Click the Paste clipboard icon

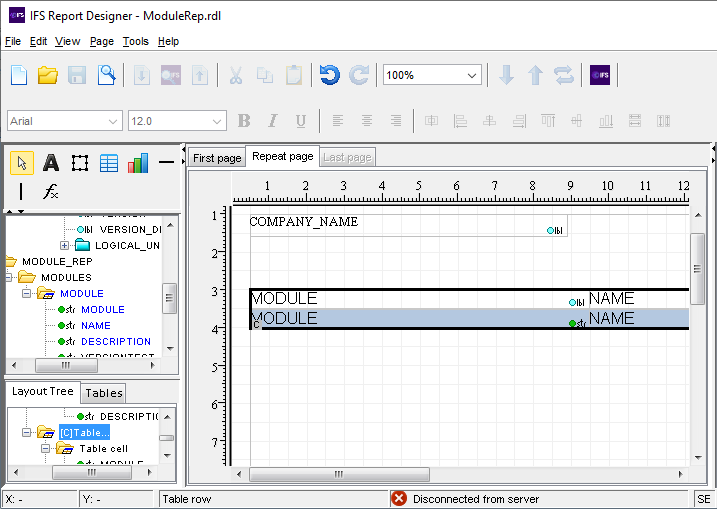coord(294,75)
